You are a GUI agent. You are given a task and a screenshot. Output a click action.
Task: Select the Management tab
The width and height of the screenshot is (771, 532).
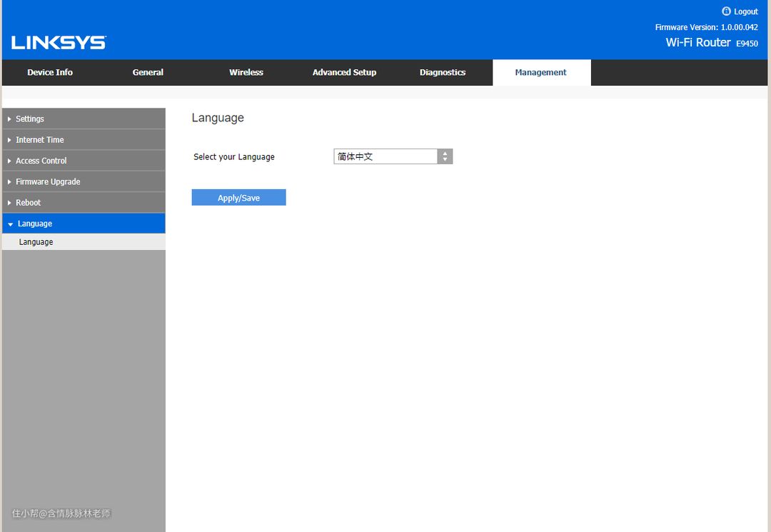541,72
